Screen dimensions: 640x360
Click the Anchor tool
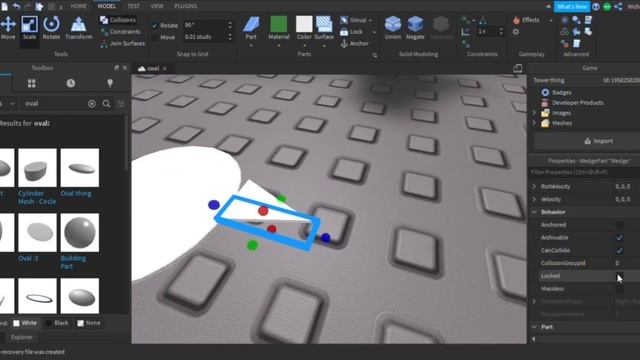pyautogui.click(x=354, y=43)
